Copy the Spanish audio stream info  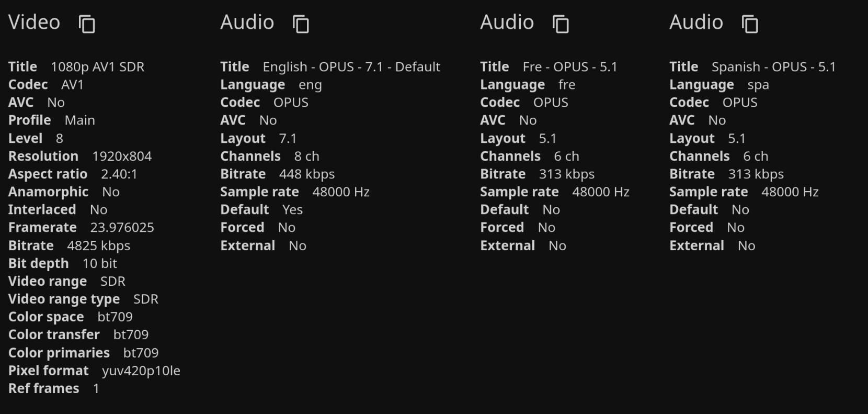point(750,24)
